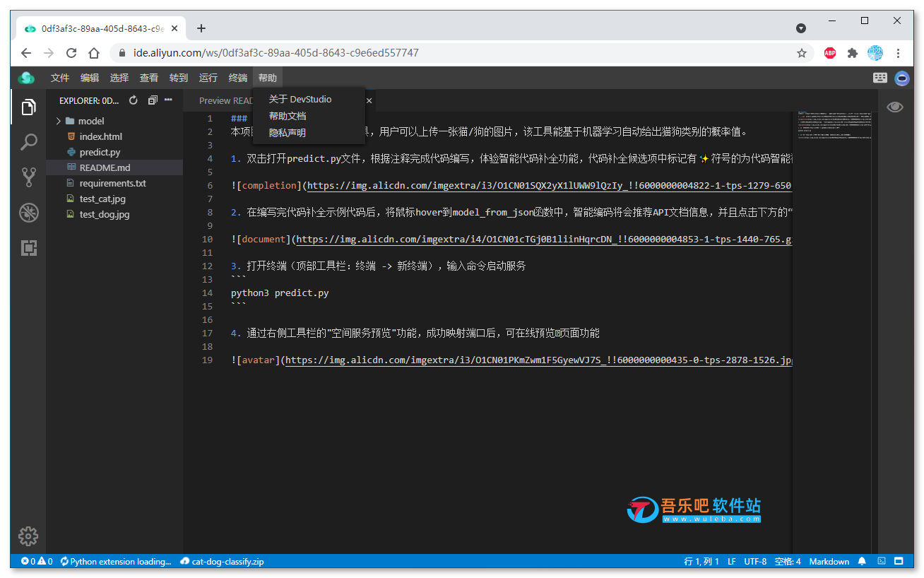924x578 pixels.
Task: Reload the browser page
Action: click(x=71, y=53)
